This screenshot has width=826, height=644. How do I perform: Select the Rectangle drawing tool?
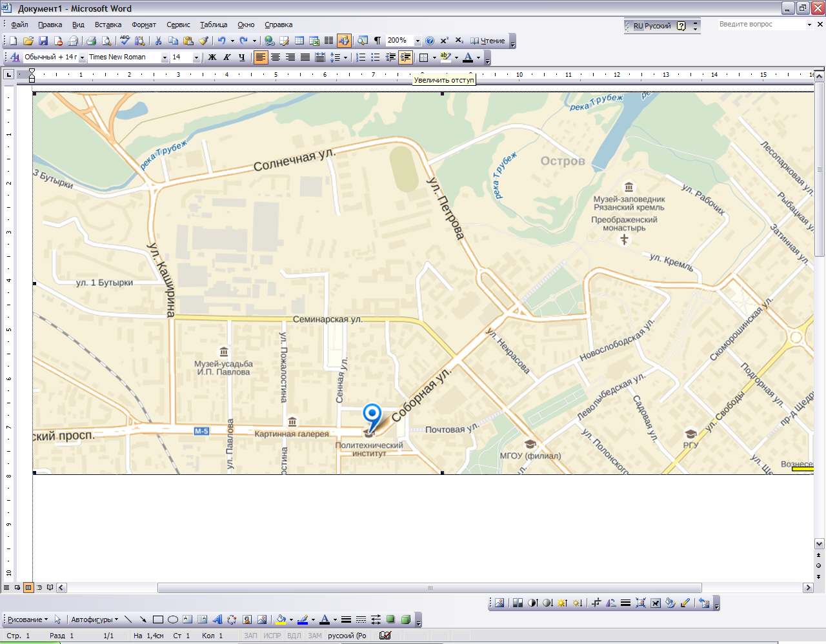(x=157, y=619)
